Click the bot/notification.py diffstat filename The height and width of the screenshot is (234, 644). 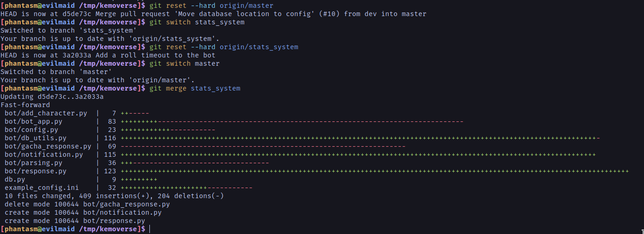(x=44, y=154)
